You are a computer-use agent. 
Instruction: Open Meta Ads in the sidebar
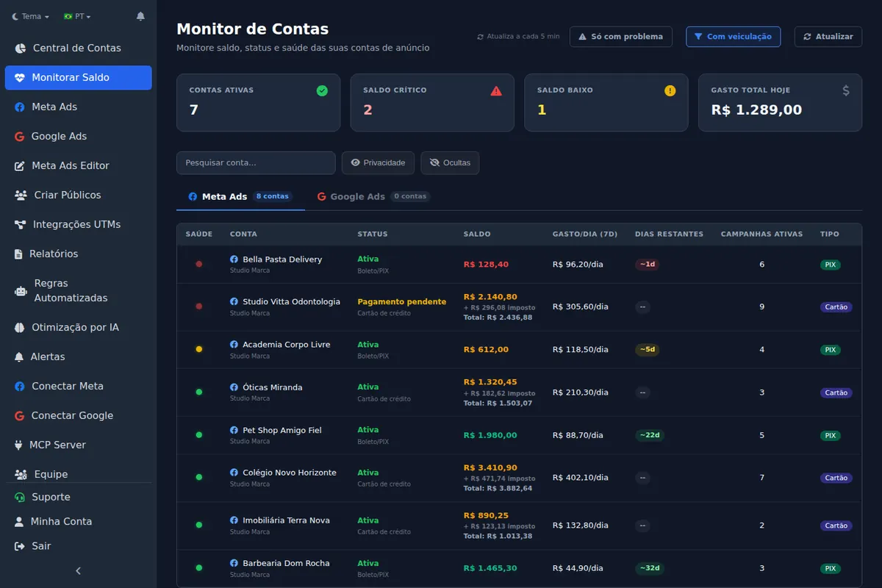pyautogui.click(x=79, y=107)
